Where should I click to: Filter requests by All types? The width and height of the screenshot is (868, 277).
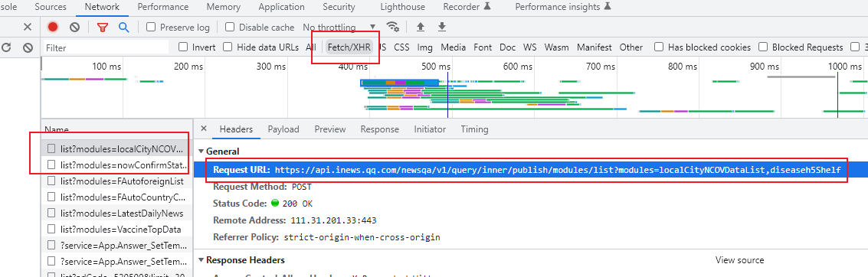point(311,47)
